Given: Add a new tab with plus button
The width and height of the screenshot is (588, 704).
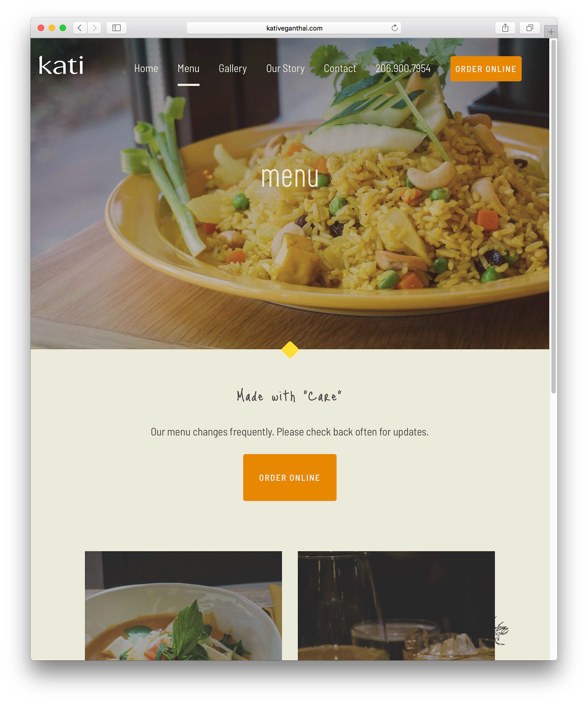Looking at the screenshot, I should tap(551, 32).
